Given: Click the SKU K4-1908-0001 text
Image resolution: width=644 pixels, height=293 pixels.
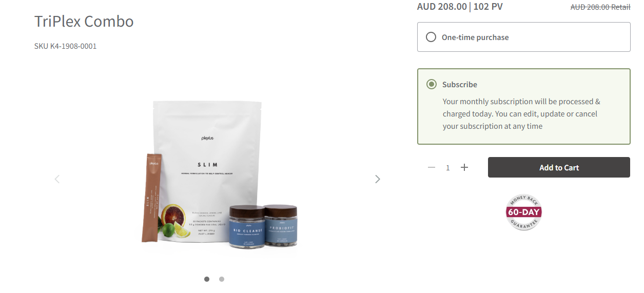Looking at the screenshot, I should [x=66, y=46].
